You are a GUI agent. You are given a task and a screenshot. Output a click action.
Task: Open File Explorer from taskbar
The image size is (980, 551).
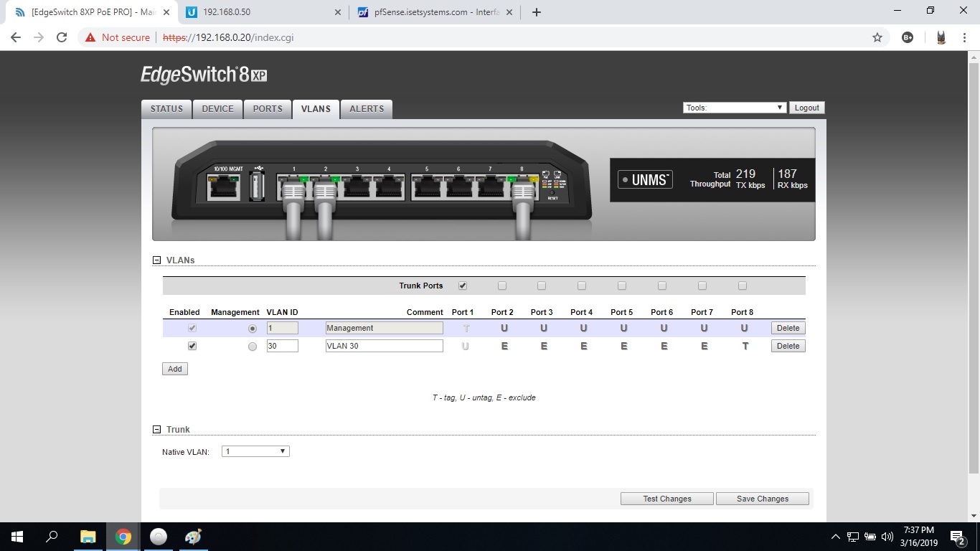pos(88,536)
